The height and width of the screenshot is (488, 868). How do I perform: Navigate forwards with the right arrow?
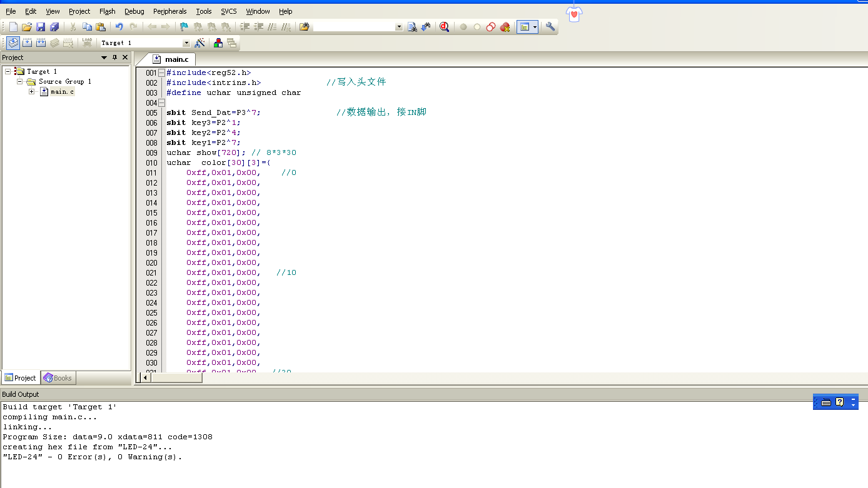(x=165, y=27)
